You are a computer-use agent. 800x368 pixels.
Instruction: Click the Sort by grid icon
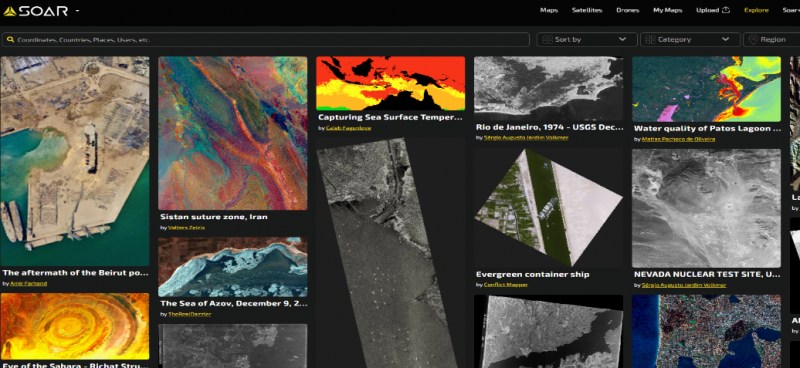click(x=547, y=39)
